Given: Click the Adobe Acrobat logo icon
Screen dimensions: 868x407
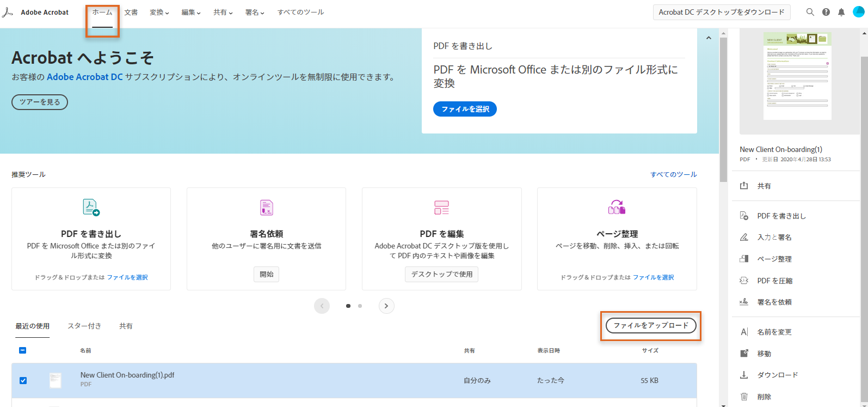Looking at the screenshot, I should [7, 12].
